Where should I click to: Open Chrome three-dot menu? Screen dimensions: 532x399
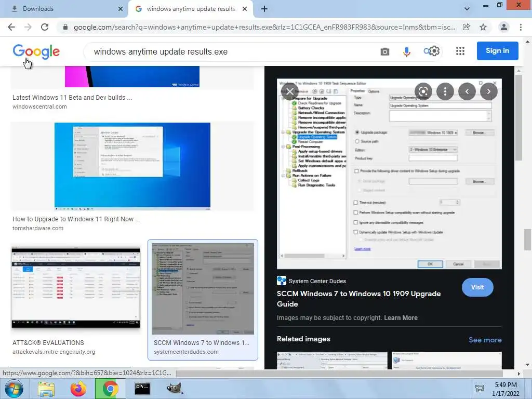(521, 27)
